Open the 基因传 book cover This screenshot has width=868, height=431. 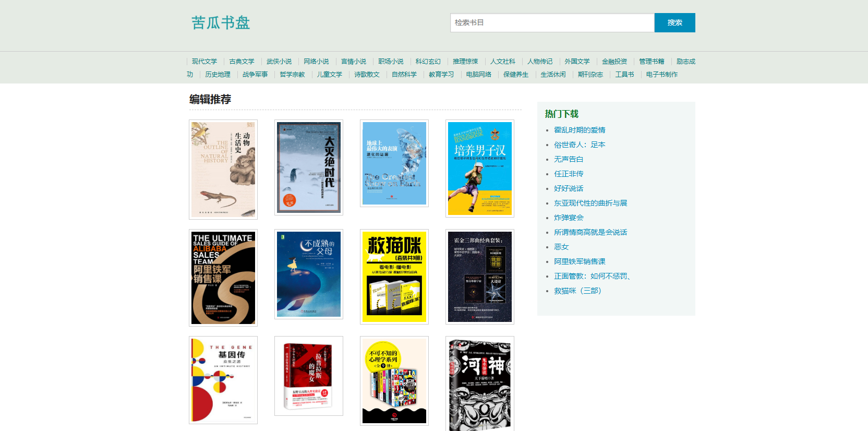[223, 380]
